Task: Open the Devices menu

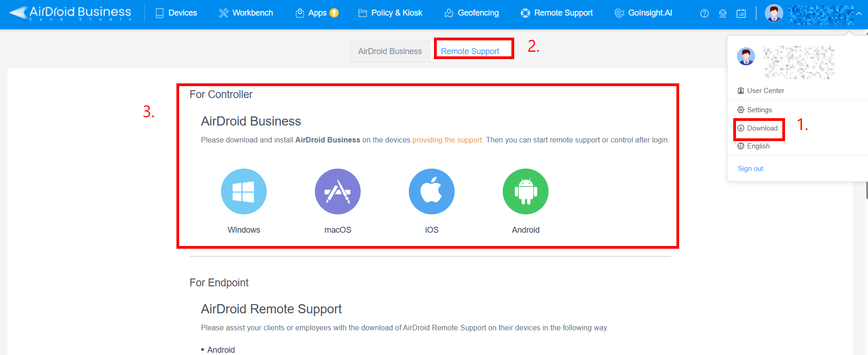Action: (176, 13)
